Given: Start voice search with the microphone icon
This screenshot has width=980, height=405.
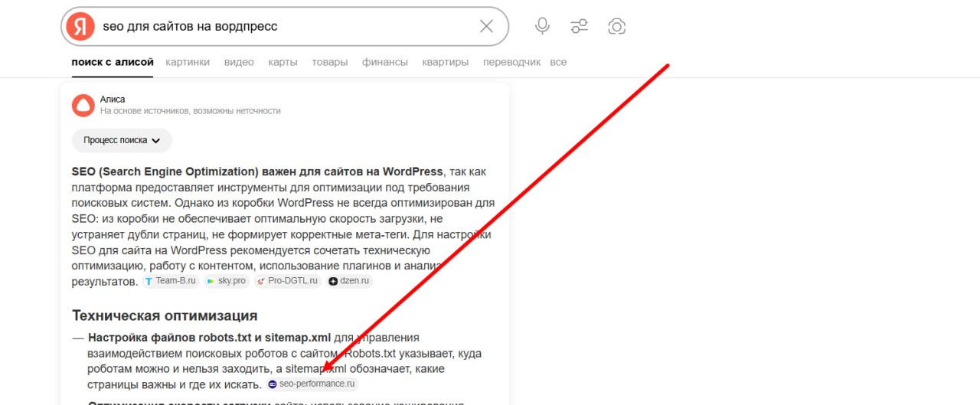Looking at the screenshot, I should pos(542,27).
